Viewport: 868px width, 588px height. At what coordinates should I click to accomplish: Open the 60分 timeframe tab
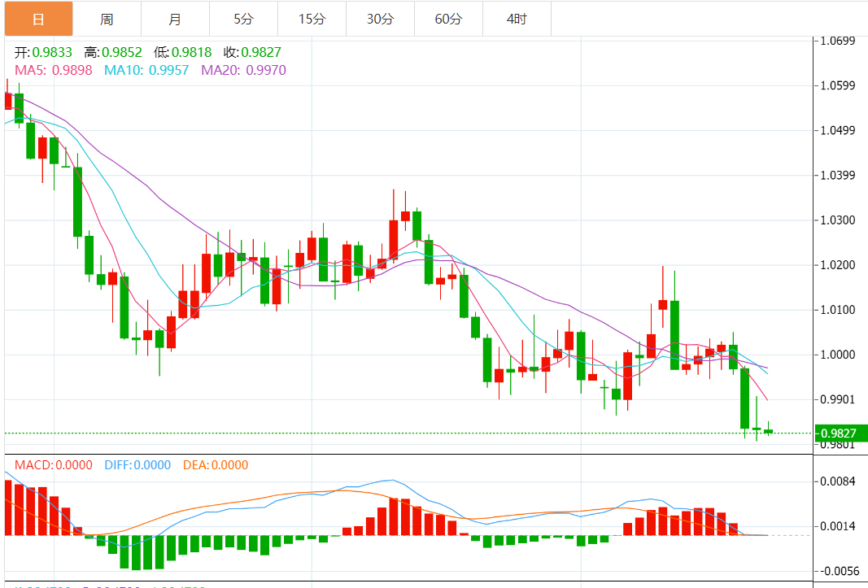point(448,19)
